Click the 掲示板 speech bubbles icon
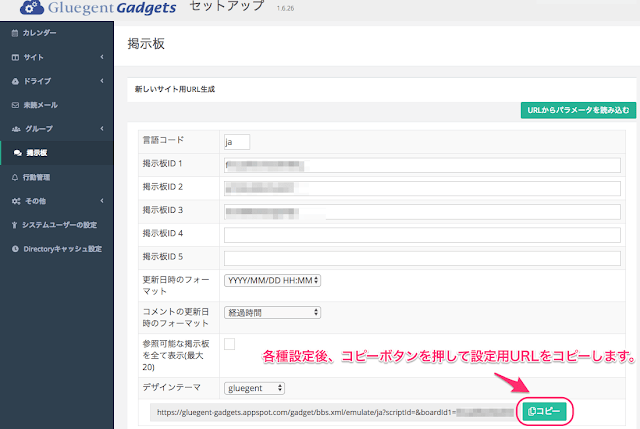 (18, 153)
